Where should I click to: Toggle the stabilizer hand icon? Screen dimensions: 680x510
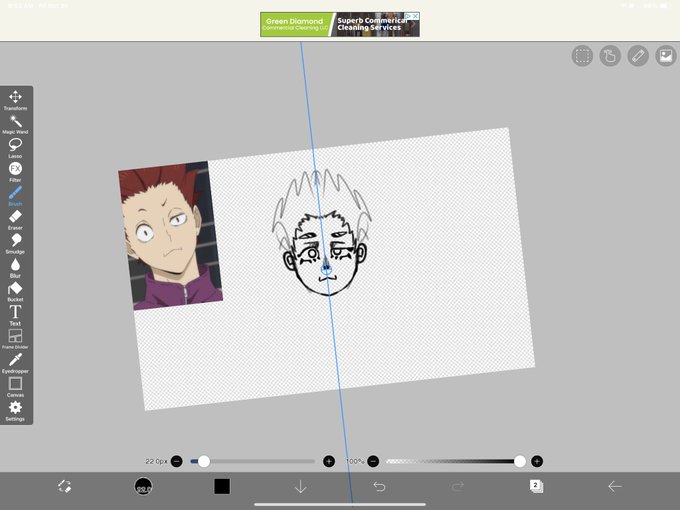610,56
